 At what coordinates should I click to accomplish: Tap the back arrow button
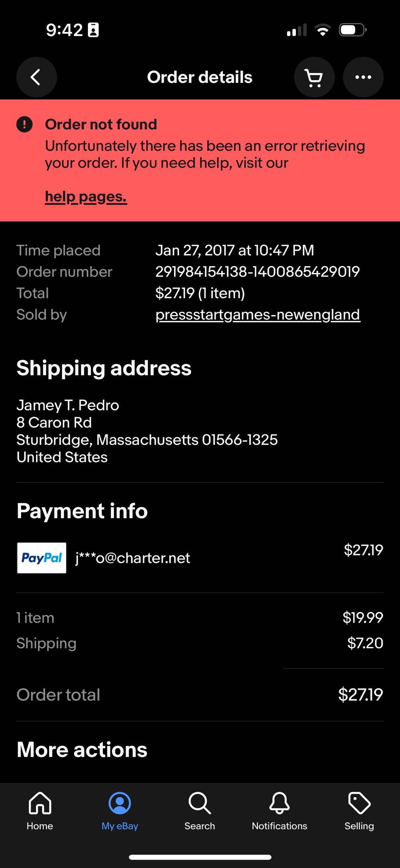click(x=36, y=77)
